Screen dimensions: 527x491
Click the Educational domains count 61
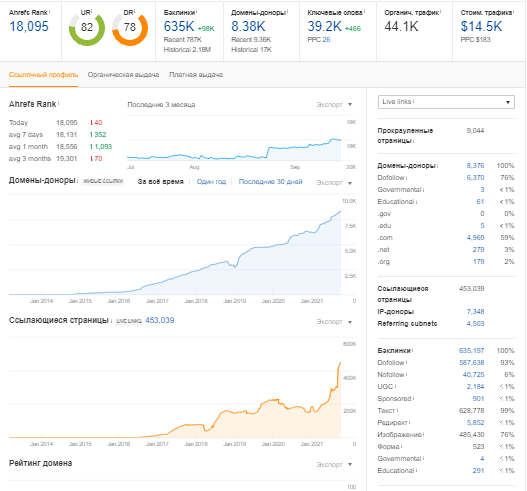[x=480, y=202]
